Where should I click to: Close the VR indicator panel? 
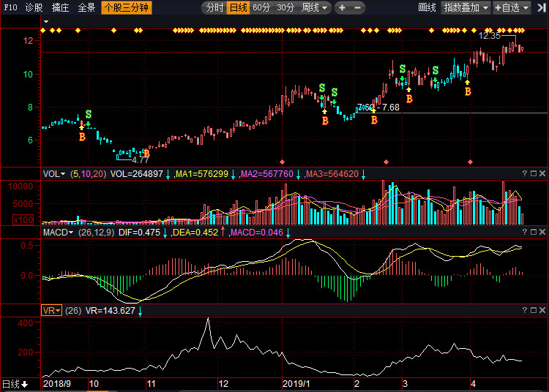[542, 310]
